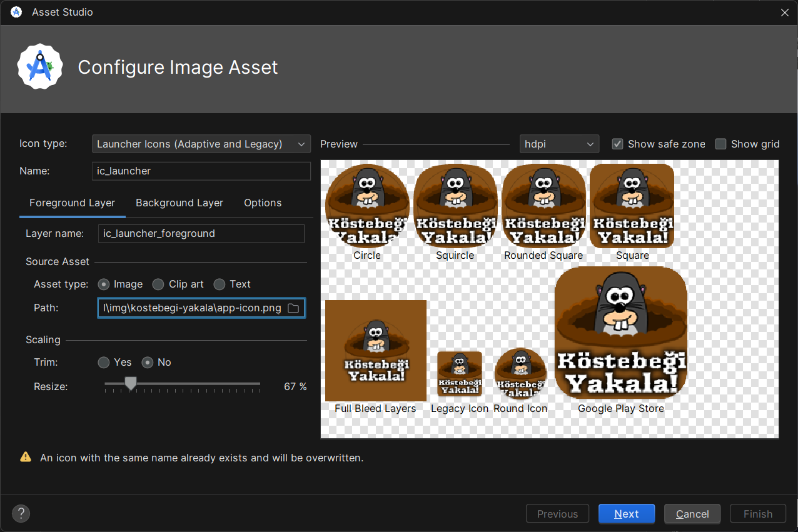Viewport: 798px width, 532px height.
Task: Click the Next button
Action: coord(627,514)
